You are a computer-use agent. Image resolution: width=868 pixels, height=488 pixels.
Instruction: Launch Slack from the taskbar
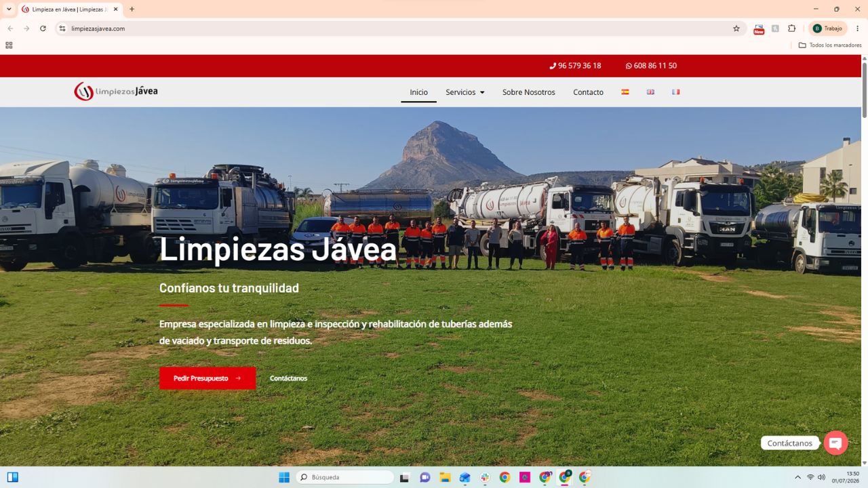tap(485, 477)
